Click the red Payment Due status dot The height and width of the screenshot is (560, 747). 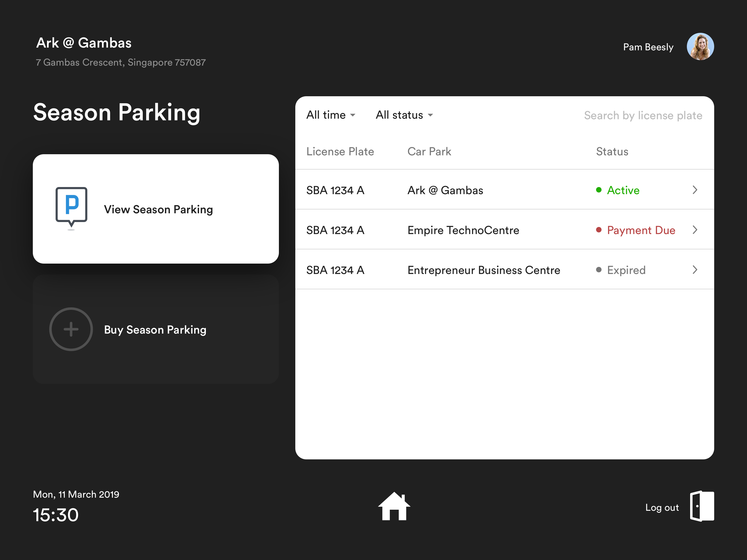click(599, 230)
